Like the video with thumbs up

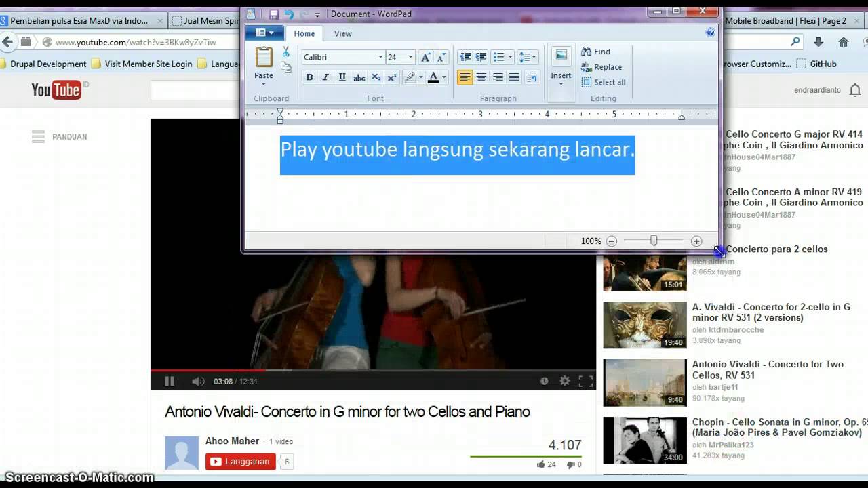click(x=541, y=464)
